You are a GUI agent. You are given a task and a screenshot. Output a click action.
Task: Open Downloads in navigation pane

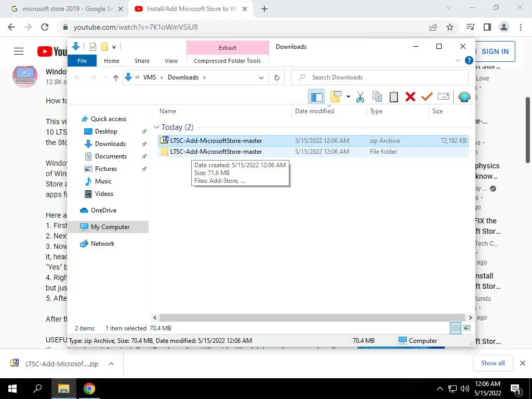pos(110,144)
